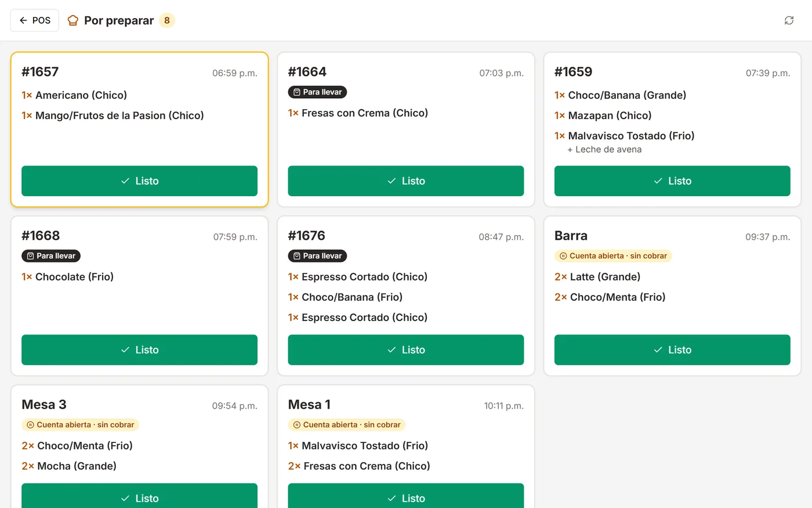Image resolution: width=812 pixels, height=508 pixels.
Task: Click Barra's Cuenta abierta · sin cobrar badge
Action: tap(613, 256)
